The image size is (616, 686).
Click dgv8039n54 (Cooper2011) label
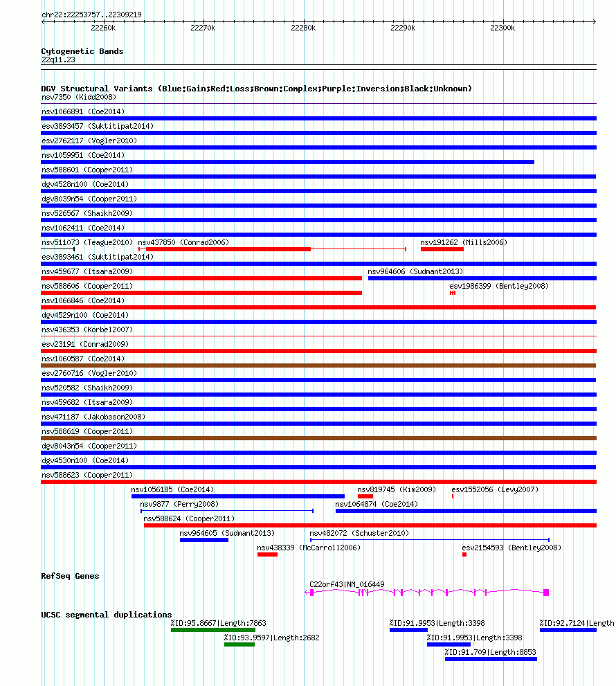(89, 199)
